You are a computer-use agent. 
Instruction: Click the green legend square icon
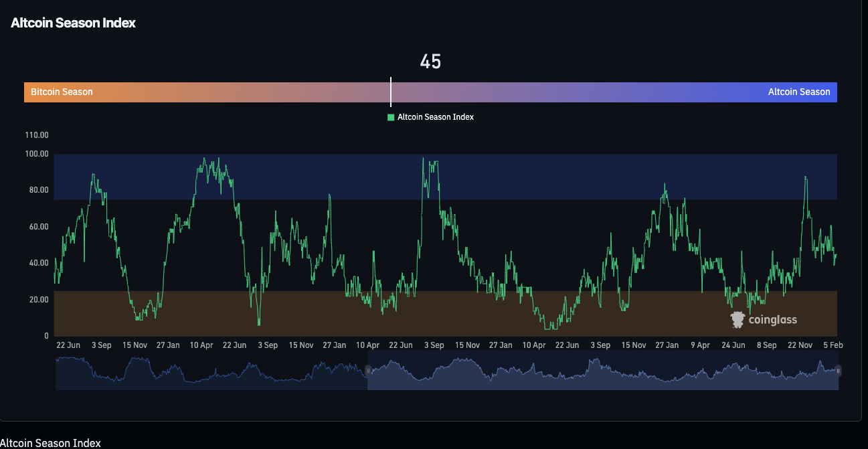pyautogui.click(x=390, y=116)
